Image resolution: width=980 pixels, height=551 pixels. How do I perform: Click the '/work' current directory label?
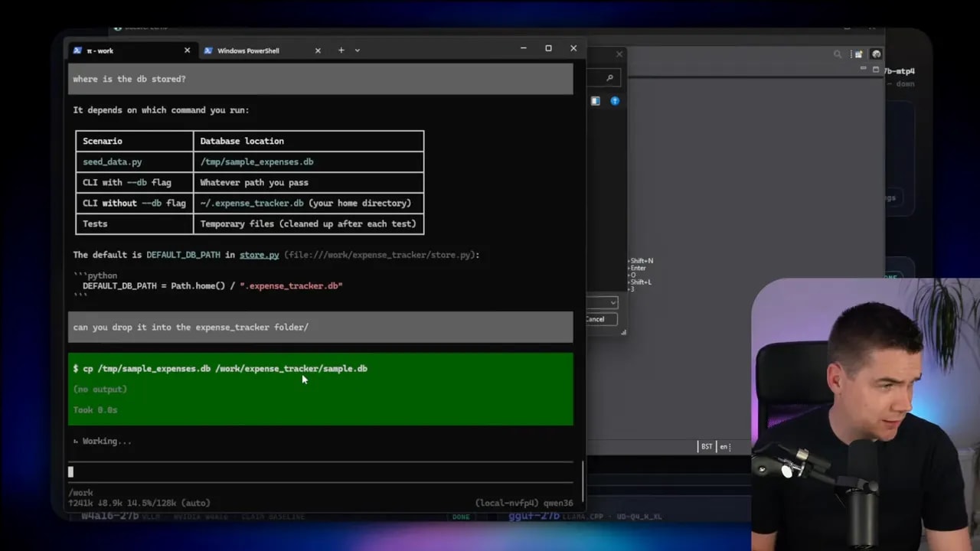[x=80, y=493]
